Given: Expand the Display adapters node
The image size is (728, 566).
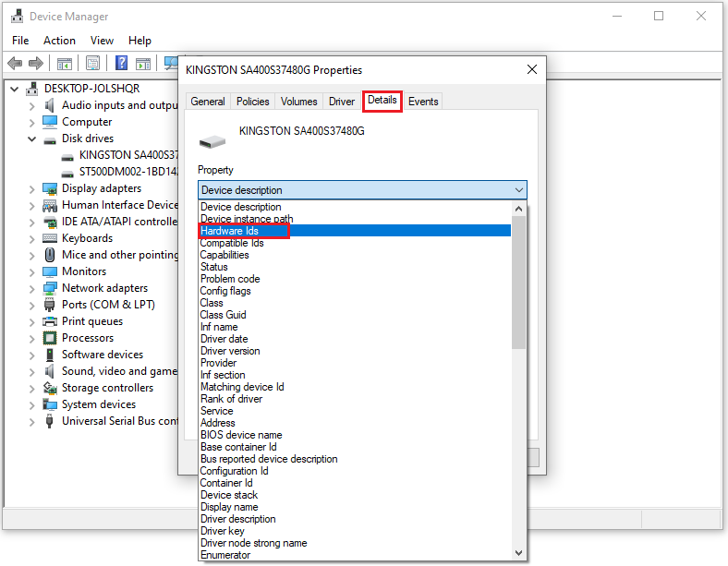Looking at the screenshot, I should tap(31, 189).
